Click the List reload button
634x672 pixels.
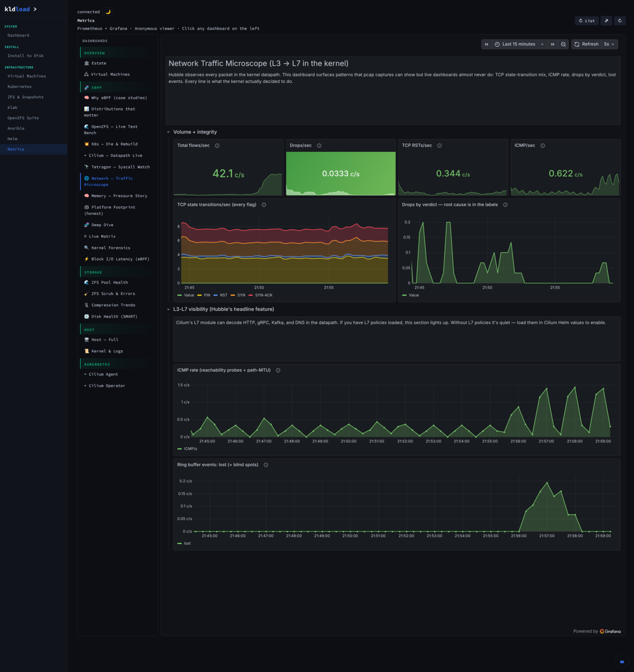pyautogui.click(x=587, y=20)
